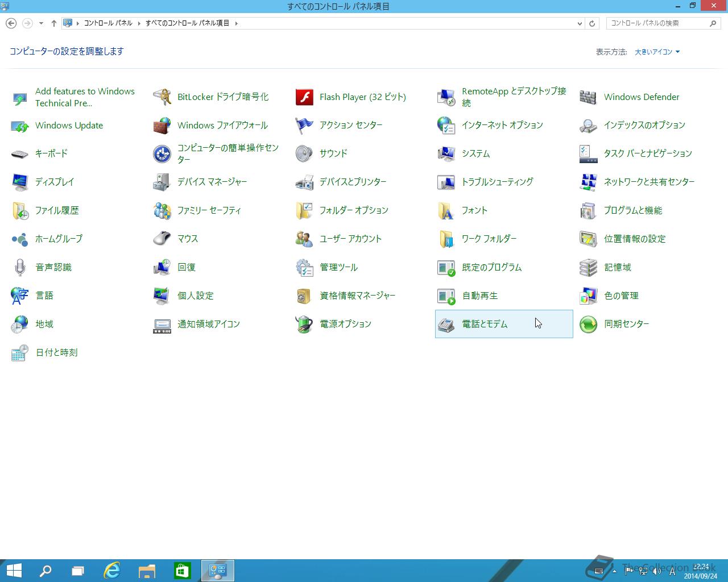Screen dimensions: 728x582
Task: Open the recent locations dropdown arrow
Action: tap(41, 23)
